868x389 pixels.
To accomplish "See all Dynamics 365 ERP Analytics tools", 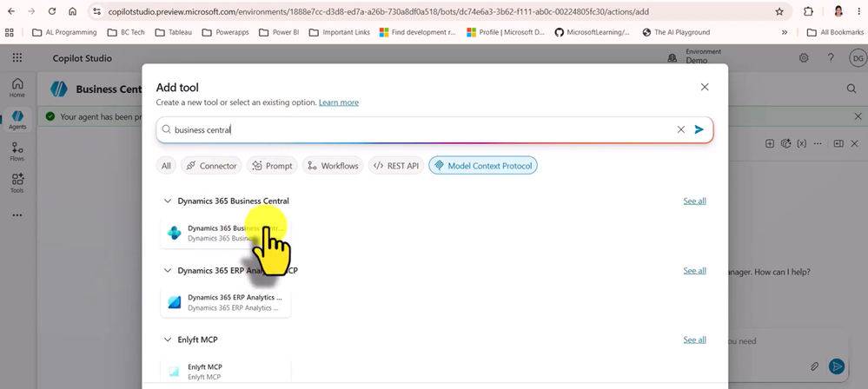I will click(694, 271).
